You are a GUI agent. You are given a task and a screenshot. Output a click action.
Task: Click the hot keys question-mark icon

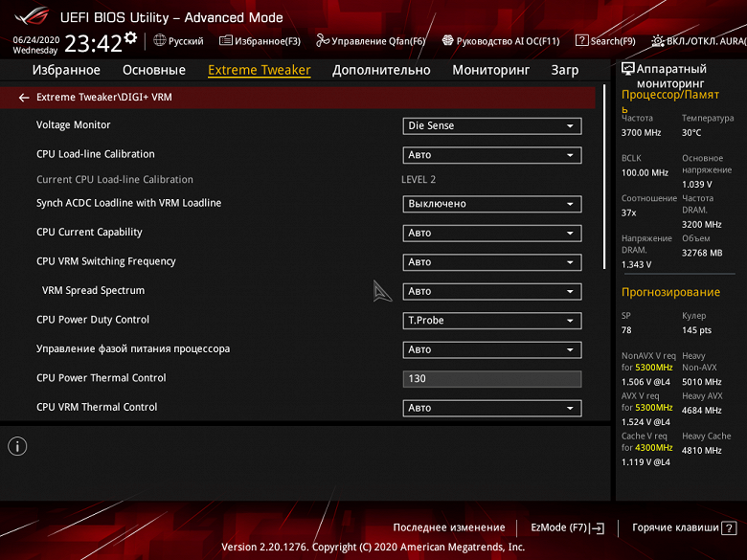[729, 527]
